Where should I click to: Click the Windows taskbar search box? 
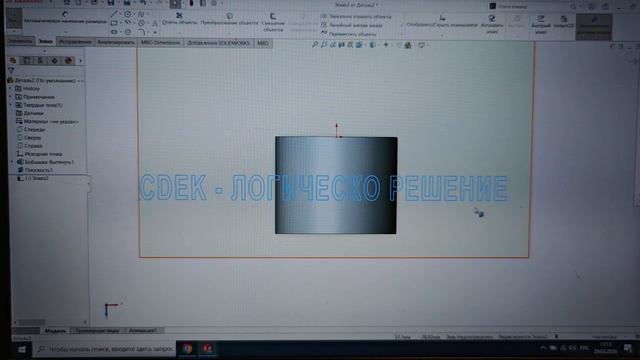[104, 349]
